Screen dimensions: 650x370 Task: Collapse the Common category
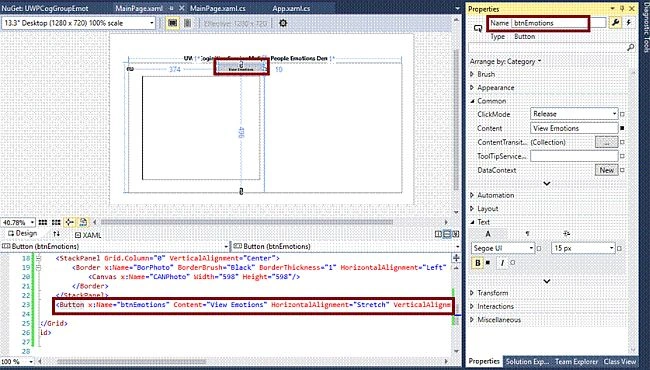click(x=472, y=101)
